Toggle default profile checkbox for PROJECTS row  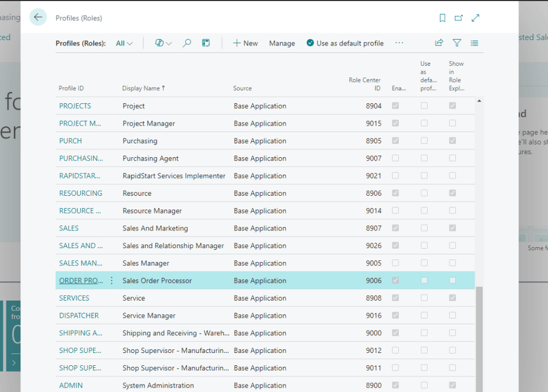(x=424, y=106)
